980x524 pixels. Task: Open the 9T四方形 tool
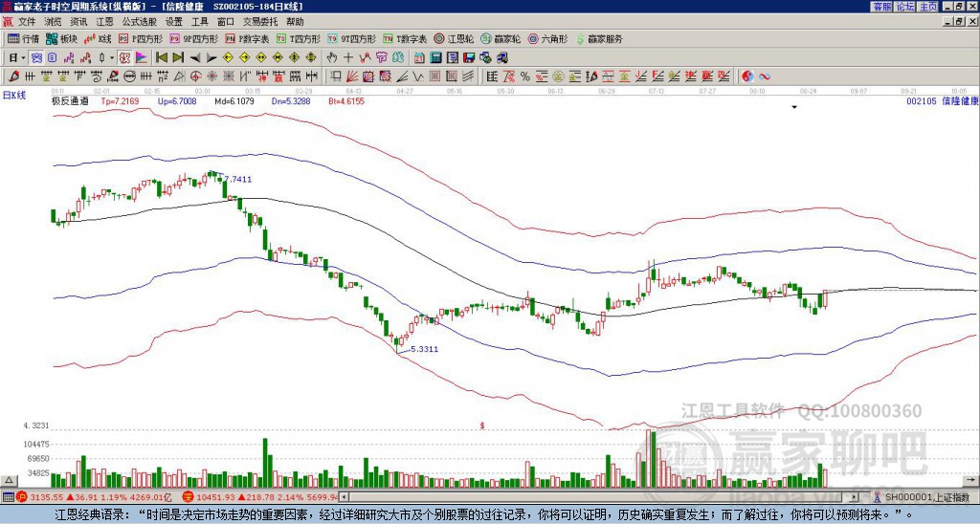(x=351, y=38)
